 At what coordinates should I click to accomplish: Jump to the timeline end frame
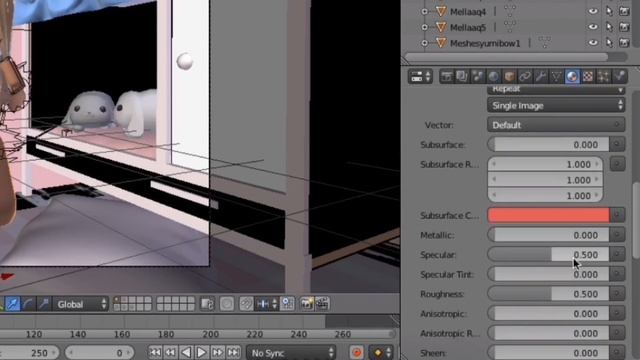[233, 352]
